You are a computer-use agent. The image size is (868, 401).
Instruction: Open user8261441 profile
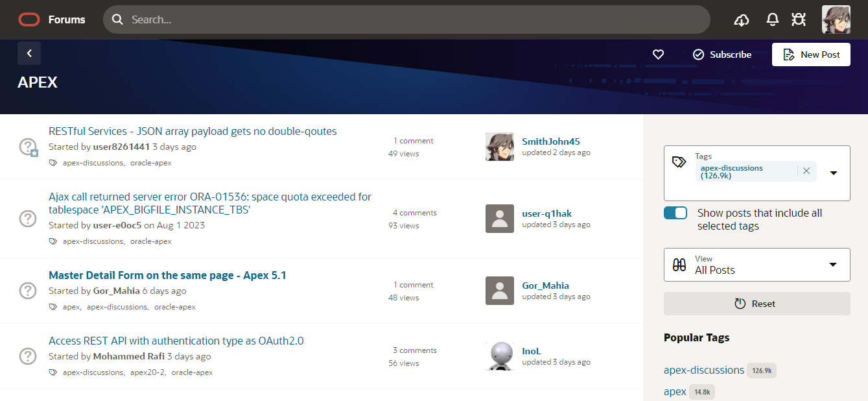(x=121, y=147)
